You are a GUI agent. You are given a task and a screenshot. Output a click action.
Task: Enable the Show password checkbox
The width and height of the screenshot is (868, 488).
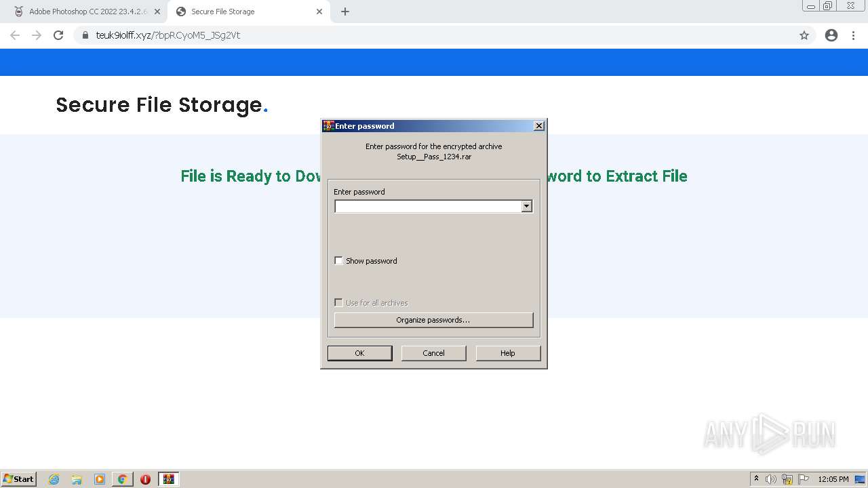(x=338, y=261)
